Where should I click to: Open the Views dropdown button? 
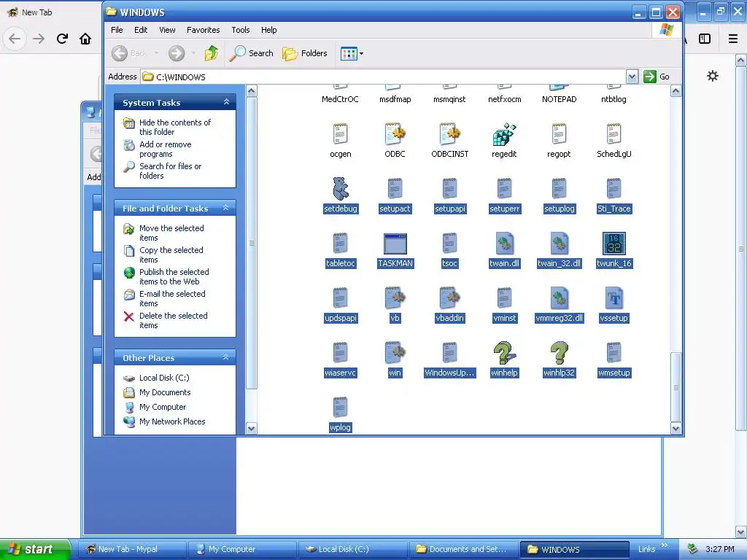352,53
